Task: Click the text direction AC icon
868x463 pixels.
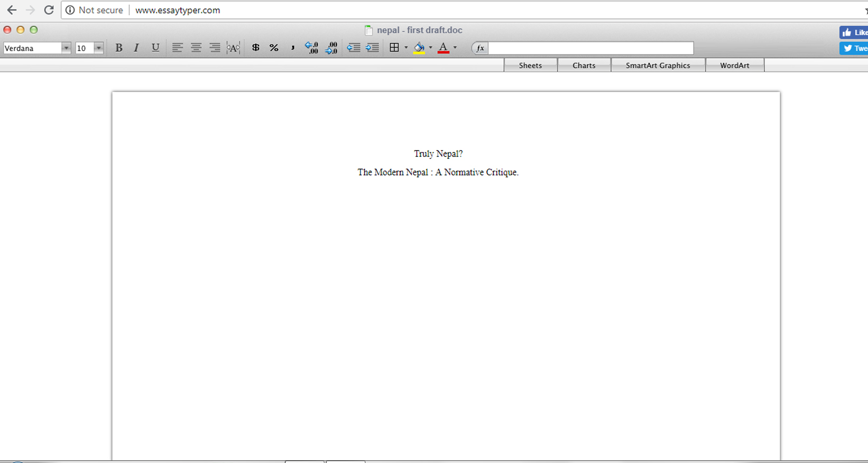Action: (233, 48)
